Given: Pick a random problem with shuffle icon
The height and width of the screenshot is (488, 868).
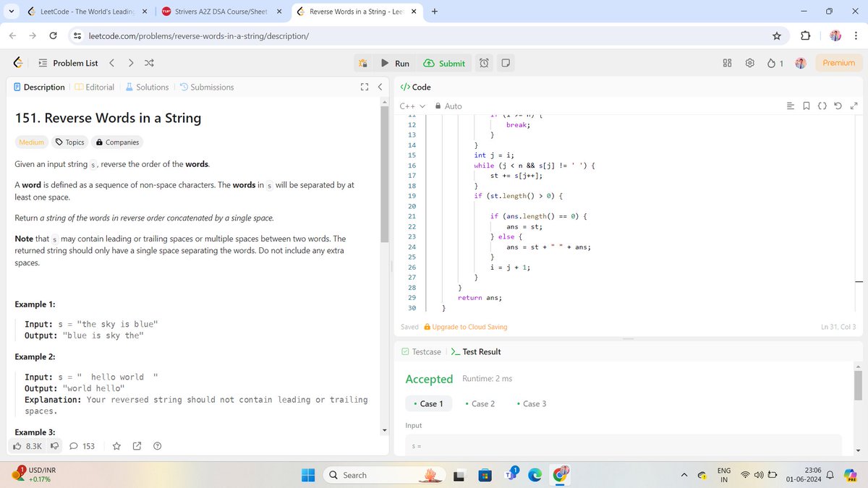Looking at the screenshot, I should (149, 63).
